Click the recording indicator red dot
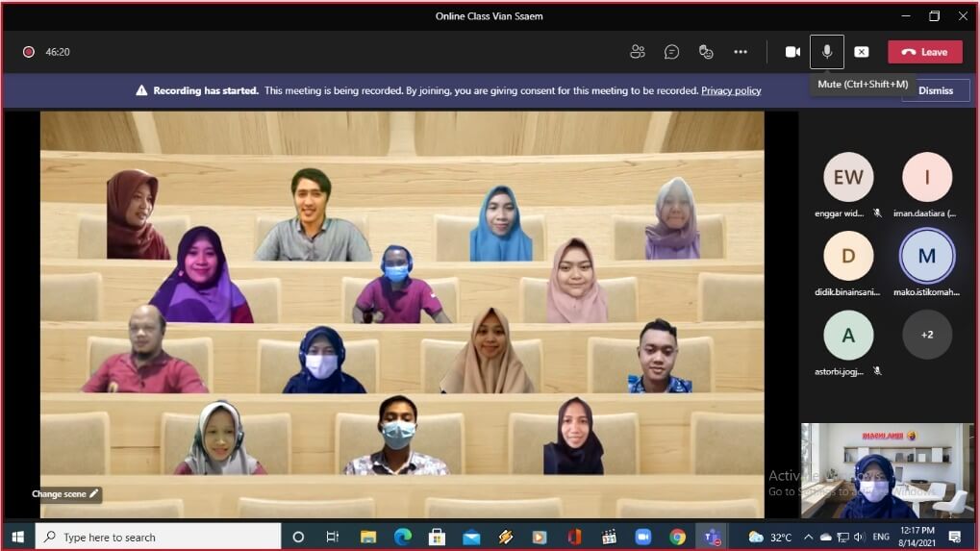 (x=29, y=52)
